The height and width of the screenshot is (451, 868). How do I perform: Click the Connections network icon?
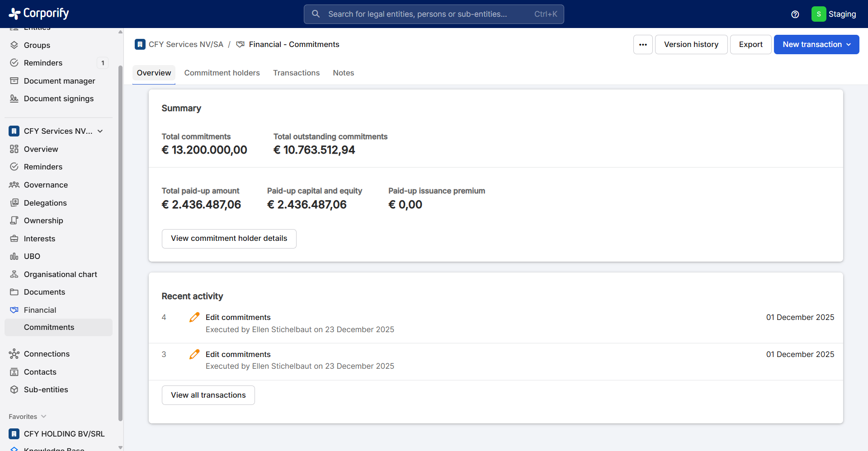tap(14, 354)
